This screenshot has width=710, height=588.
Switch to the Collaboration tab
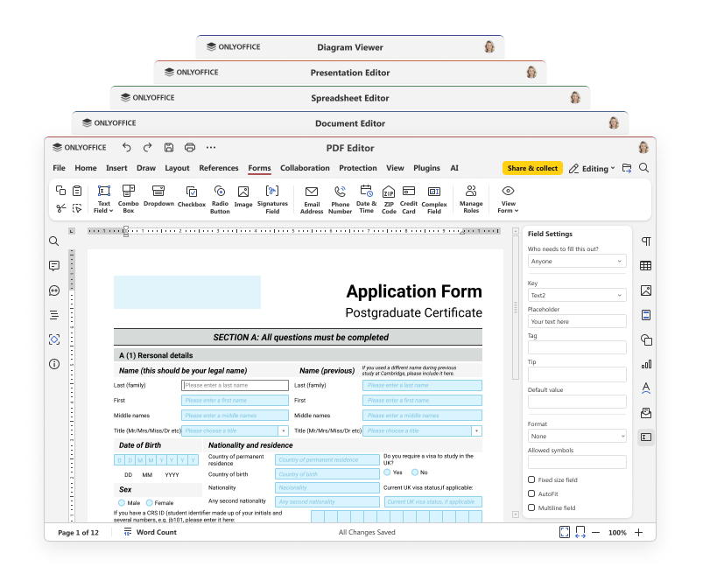click(305, 168)
